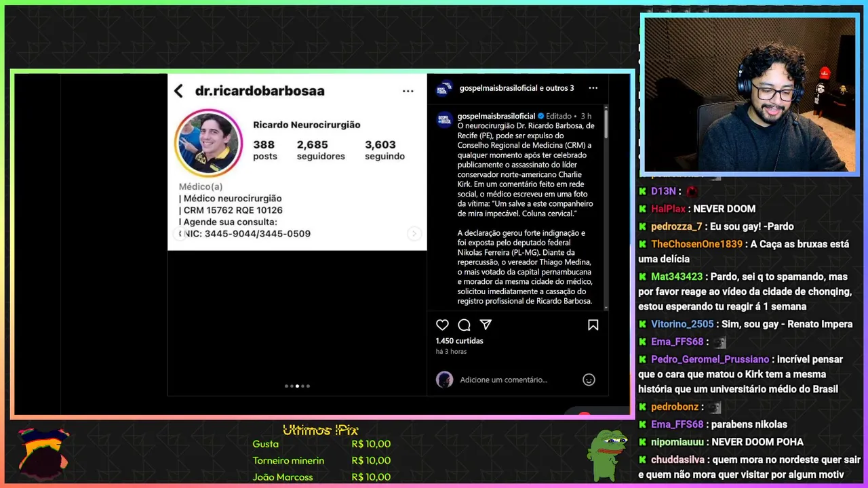The height and width of the screenshot is (488, 868).
Task: Click chat username Pedro_Geromel_Prussiano
Action: click(710, 359)
